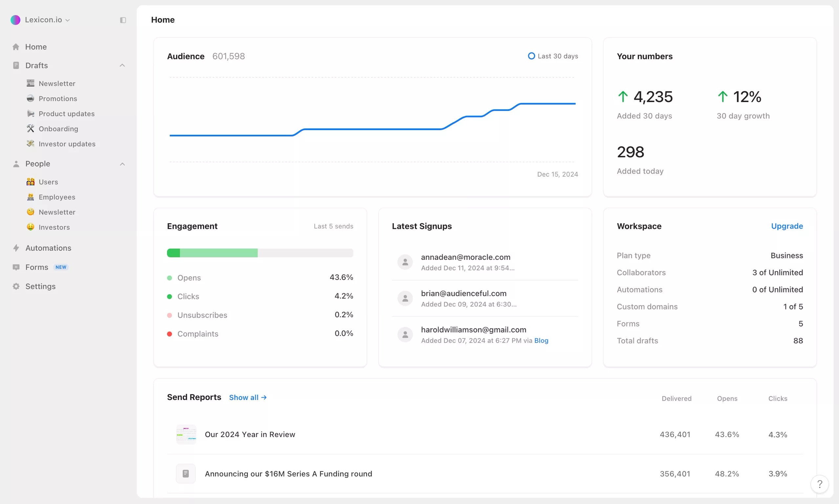Click the Blog source link
839x504 pixels.
541,340
